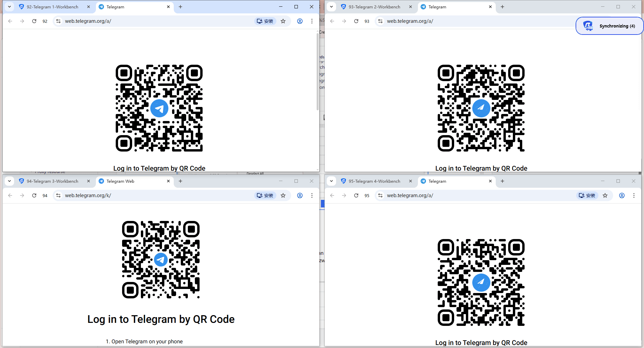Screen dimensions: 644x348
Task: Open the tab search chevron in the top-left window
Action: click(9, 7)
